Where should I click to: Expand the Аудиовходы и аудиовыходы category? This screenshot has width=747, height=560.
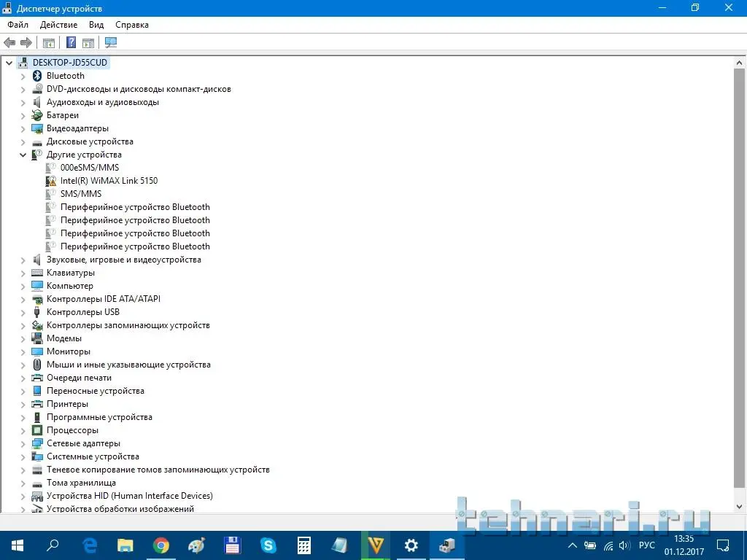pyautogui.click(x=23, y=102)
